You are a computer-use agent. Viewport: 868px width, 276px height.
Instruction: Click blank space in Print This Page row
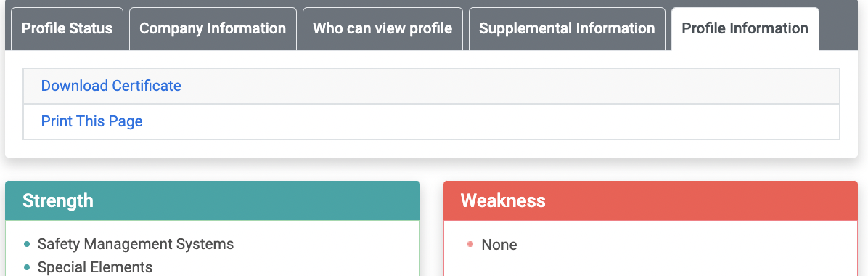coord(493,121)
